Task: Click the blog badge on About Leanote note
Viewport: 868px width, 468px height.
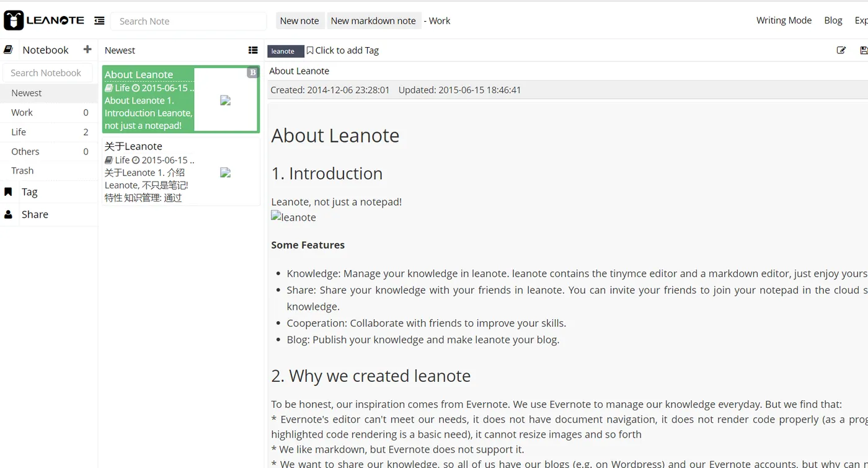Action: 252,73
